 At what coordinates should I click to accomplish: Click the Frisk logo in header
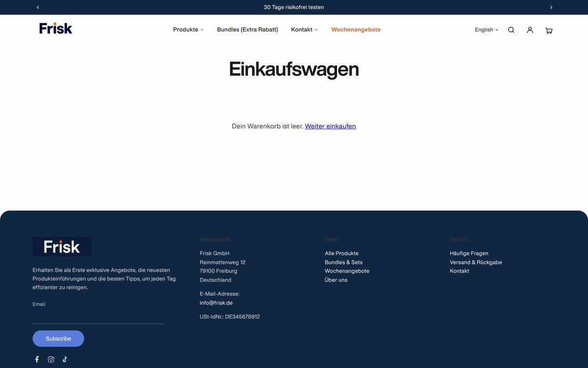pyautogui.click(x=56, y=28)
